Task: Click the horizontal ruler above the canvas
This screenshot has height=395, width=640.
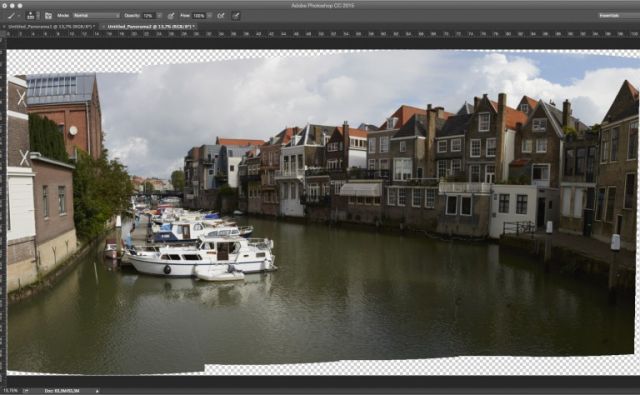Action: (x=323, y=34)
